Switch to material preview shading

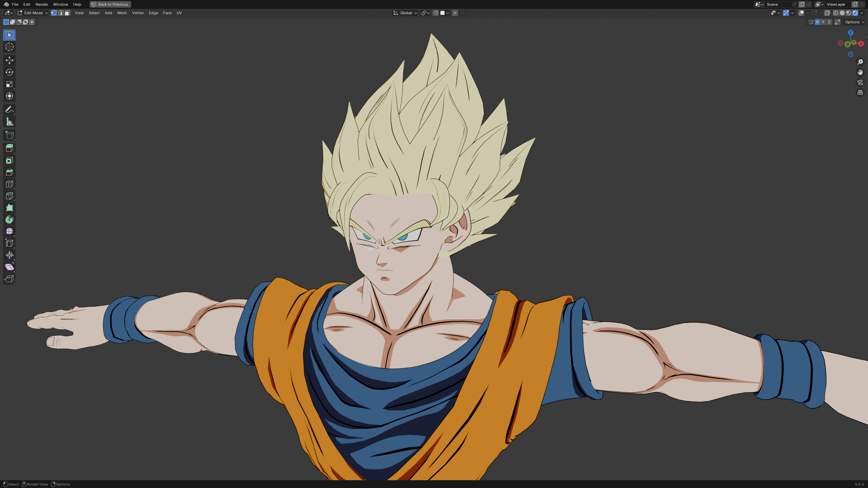click(849, 13)
